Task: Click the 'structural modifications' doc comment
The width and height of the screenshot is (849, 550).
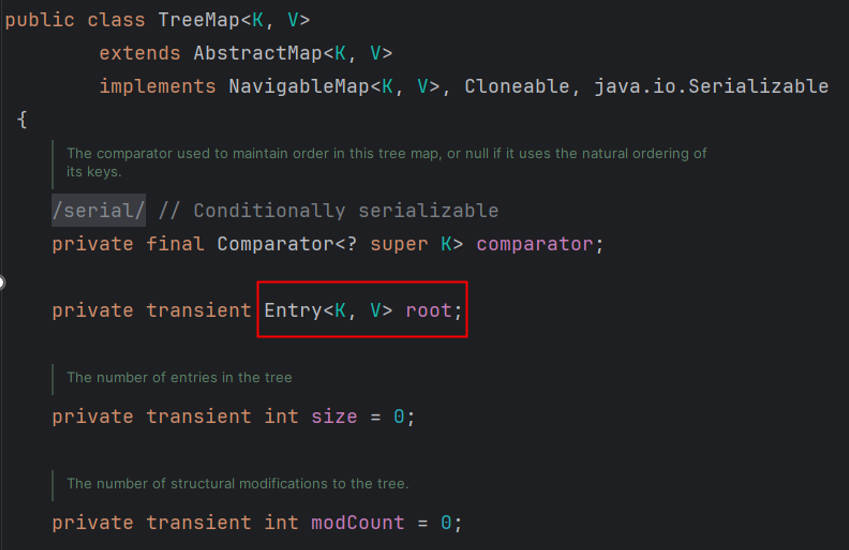Action: [237, 483]
